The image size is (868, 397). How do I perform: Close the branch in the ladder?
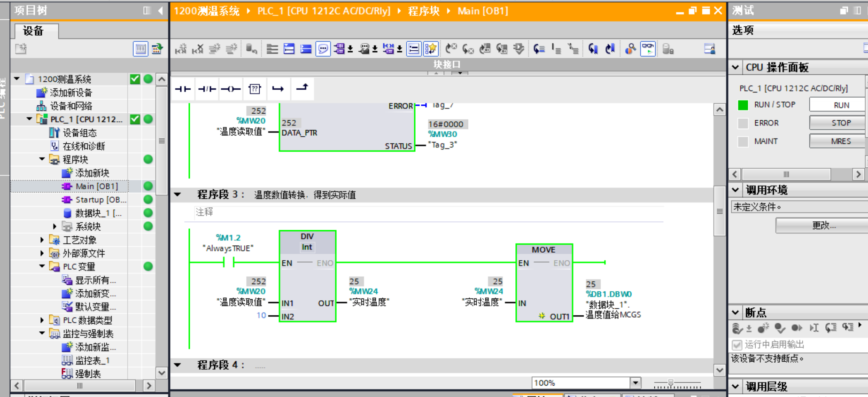pos(302,88)
